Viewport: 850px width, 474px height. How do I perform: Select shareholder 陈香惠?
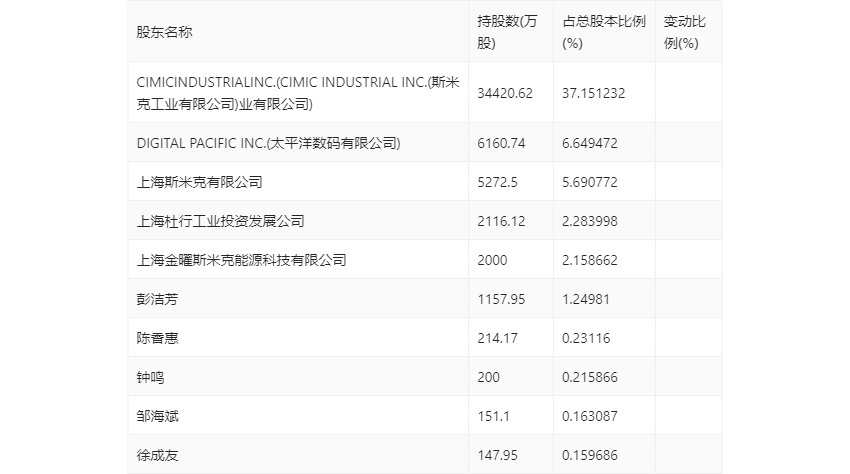point(157,338)
